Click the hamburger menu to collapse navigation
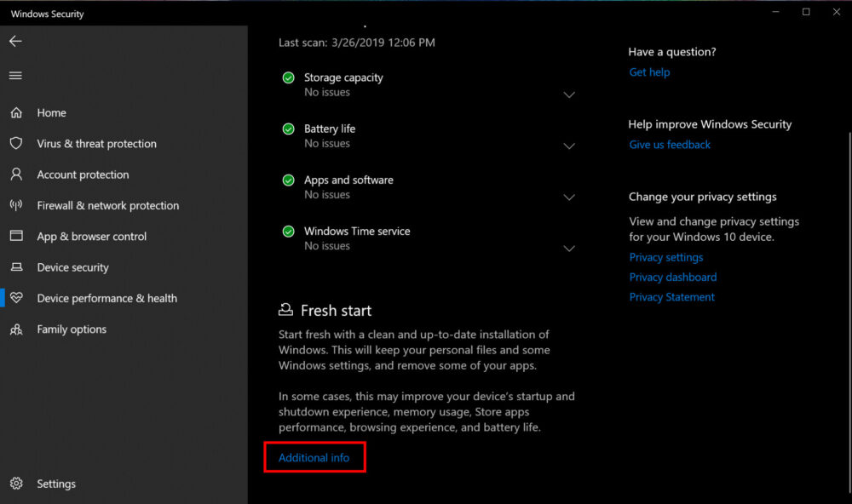Image resolution: width=852 pixels, height=504 pixels. click(x=15, y=75)
